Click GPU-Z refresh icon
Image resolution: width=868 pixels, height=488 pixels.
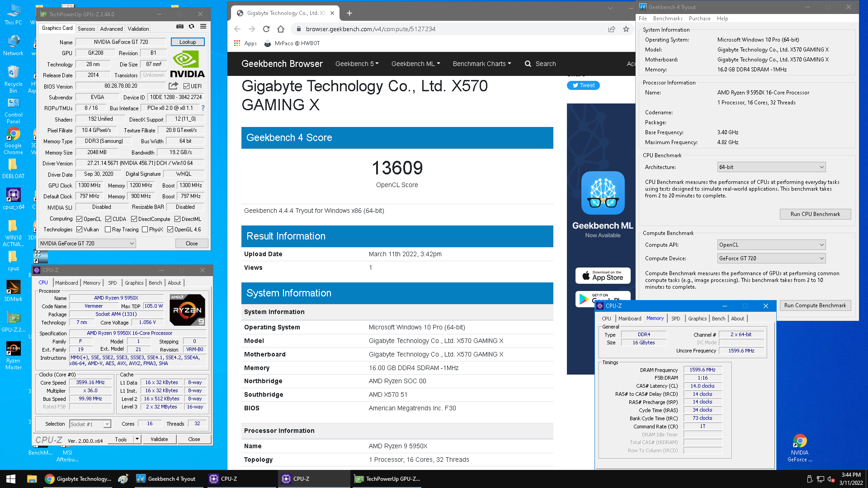(x=192, y=27)
